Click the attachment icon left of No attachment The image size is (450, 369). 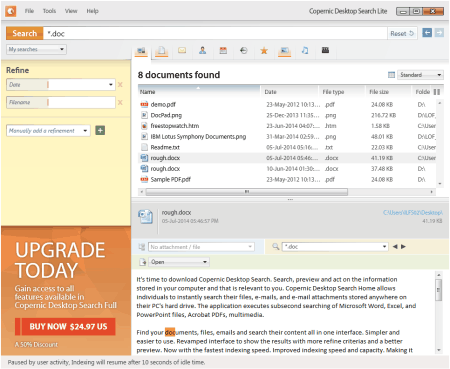coord(142,247)
